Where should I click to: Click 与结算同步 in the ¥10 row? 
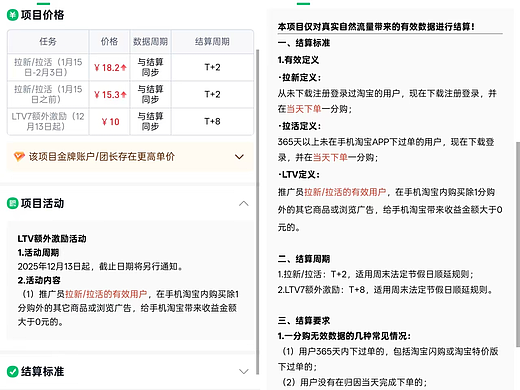(150, 121)
